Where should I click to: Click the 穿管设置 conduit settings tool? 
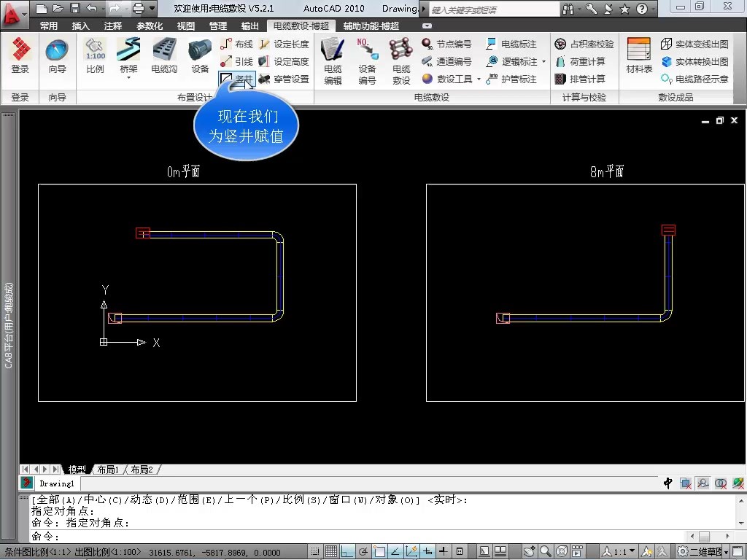click(284, 79)
